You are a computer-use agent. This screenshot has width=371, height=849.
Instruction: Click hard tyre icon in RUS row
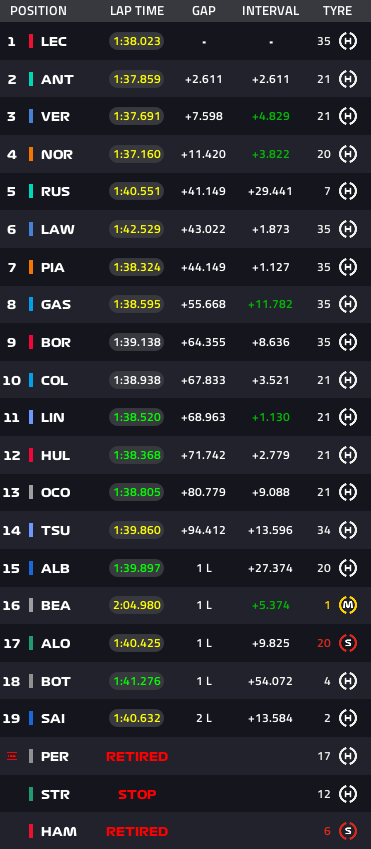[348, 191]
